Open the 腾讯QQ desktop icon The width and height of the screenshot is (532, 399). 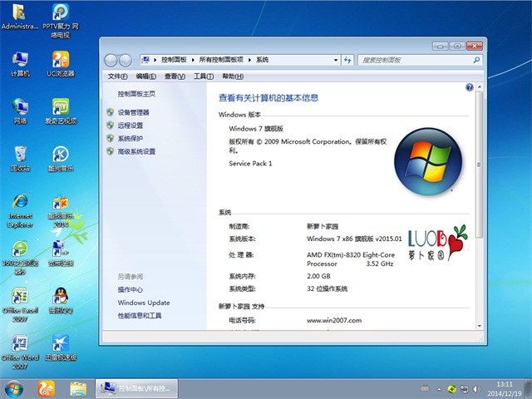60,299
